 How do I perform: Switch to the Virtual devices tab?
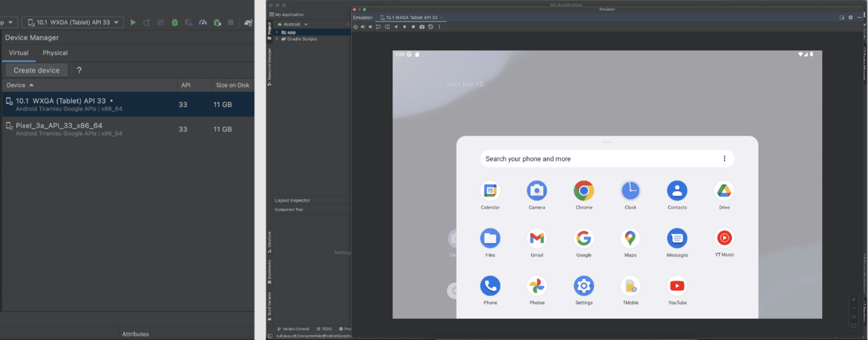(x=18, y=53)
